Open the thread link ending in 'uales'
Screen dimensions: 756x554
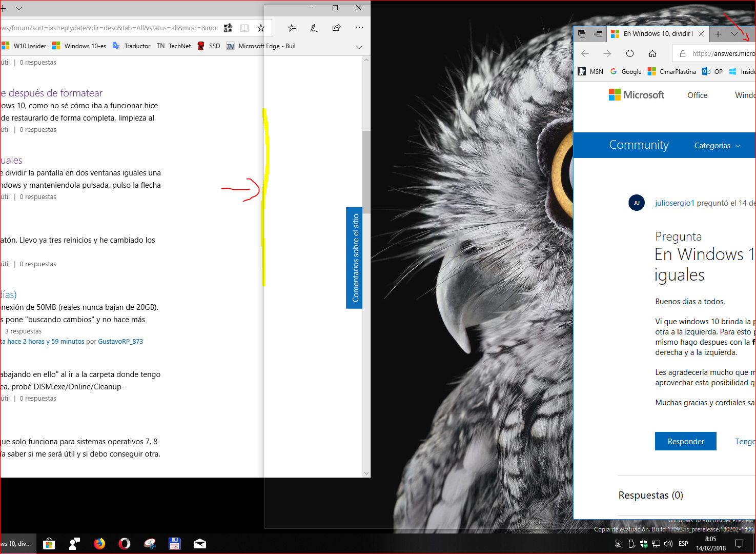pyautogui.click(x=11, y=160)
